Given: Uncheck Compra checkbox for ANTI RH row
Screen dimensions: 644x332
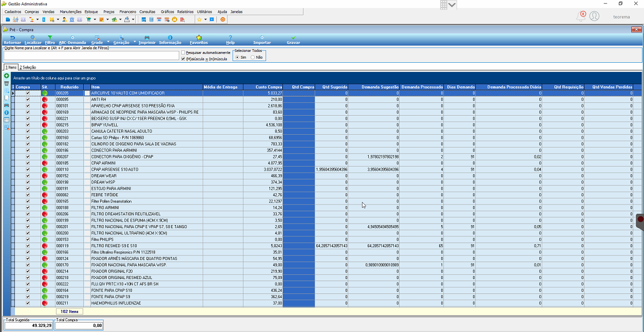Looking at the screenshot, I should point(28,99).
